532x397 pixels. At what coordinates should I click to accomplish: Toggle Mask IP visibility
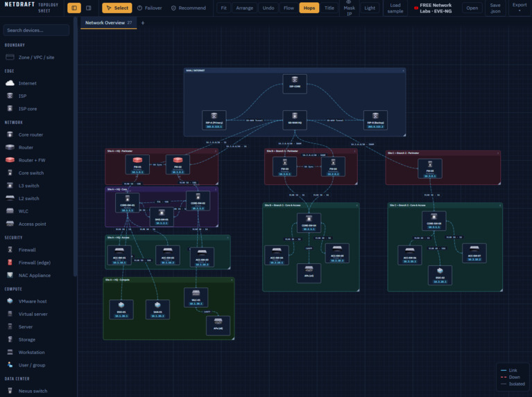(349, 8)
